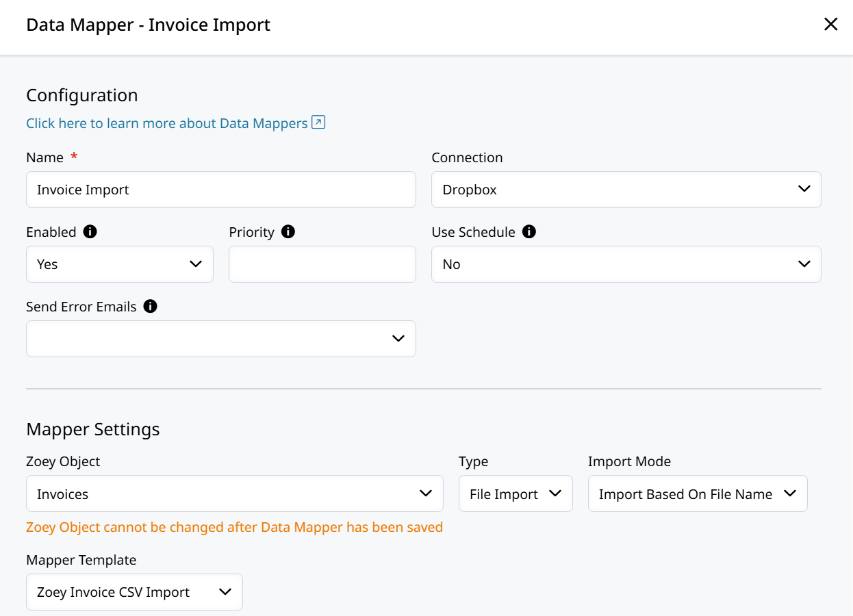Click the Priority info icon
Screen dimensions: 853x616
[x=288, y=232]
